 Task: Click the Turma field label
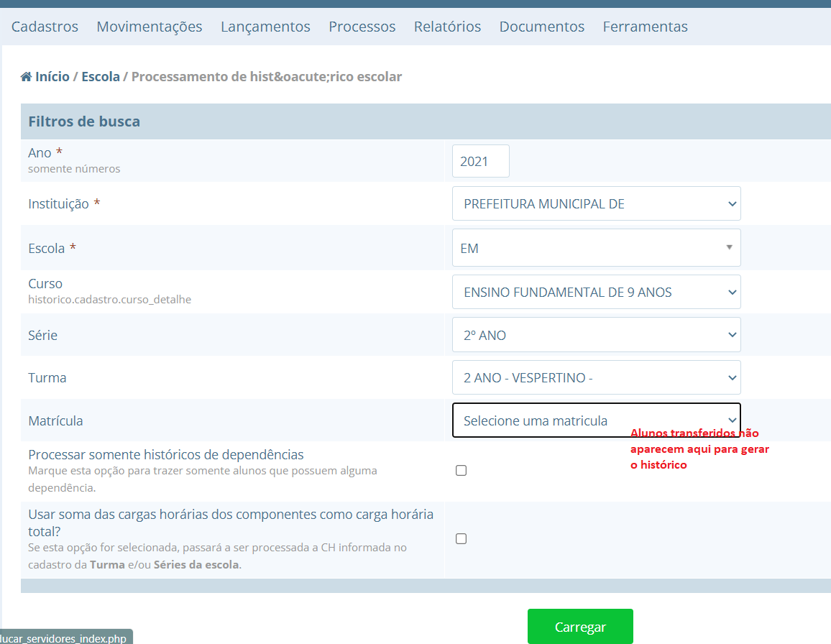tap(47, 378)
